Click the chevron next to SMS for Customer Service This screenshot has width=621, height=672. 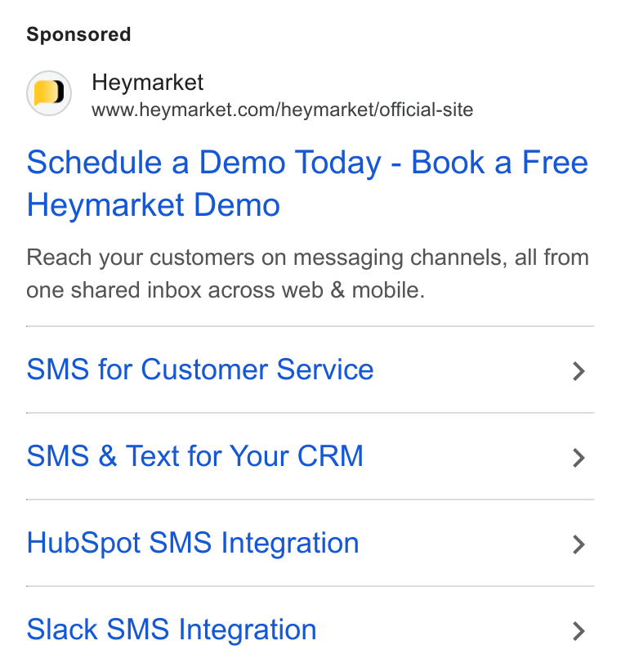(x=579, y=371)
